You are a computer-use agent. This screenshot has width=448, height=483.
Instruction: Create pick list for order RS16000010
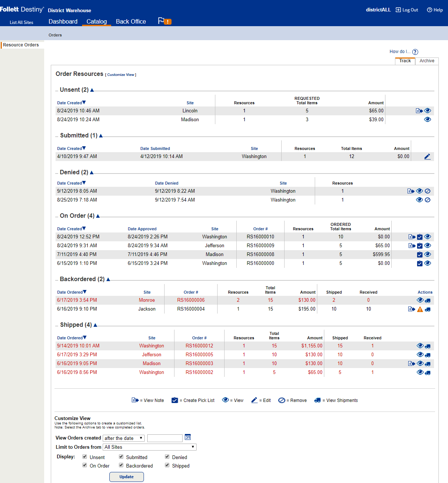click(x=420, y=237)
